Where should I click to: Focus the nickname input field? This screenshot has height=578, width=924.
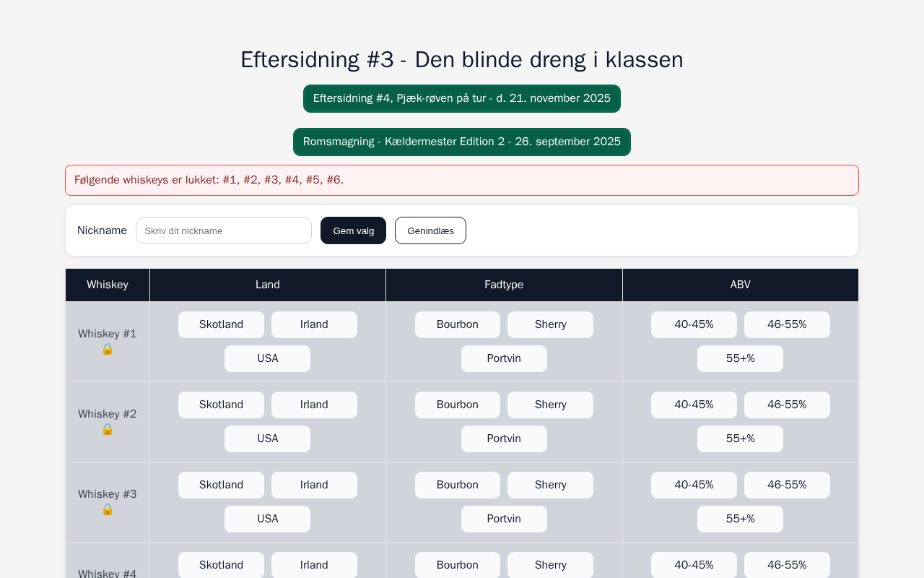point(224,230)
